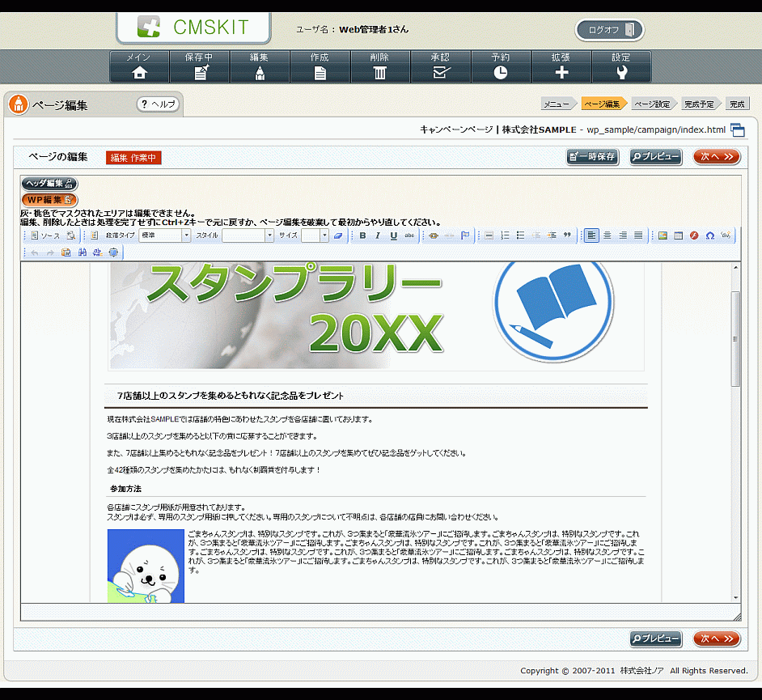The width and height of the screenshot is (762, 700).
Task: Insert a numbered list
Action: tap(505, 235)
